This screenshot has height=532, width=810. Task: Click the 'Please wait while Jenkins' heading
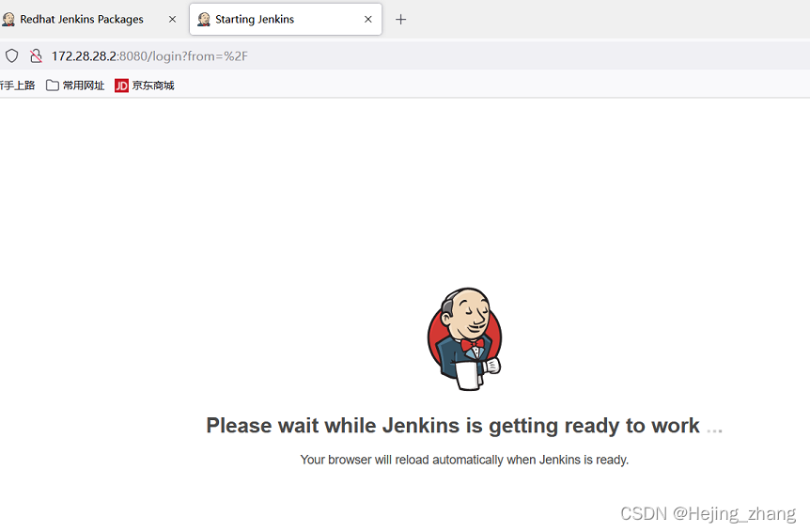(x=464, y=426)
